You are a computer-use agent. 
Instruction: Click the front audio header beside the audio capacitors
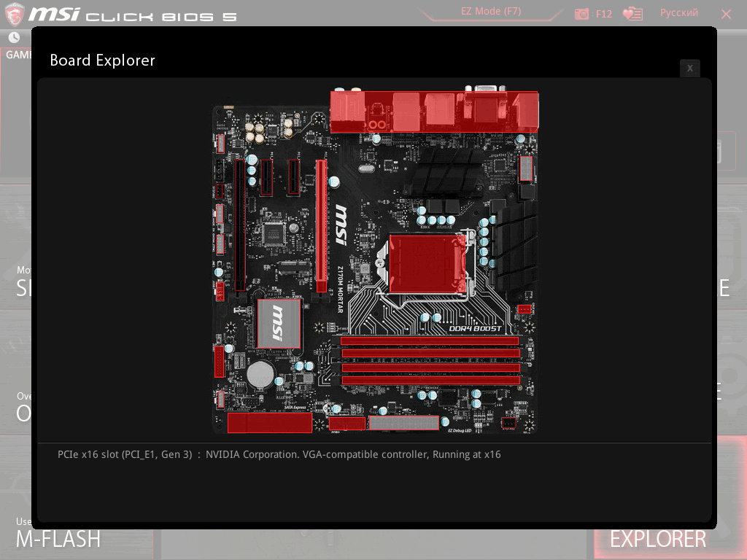pyautogui.click(x=220, y=144)
